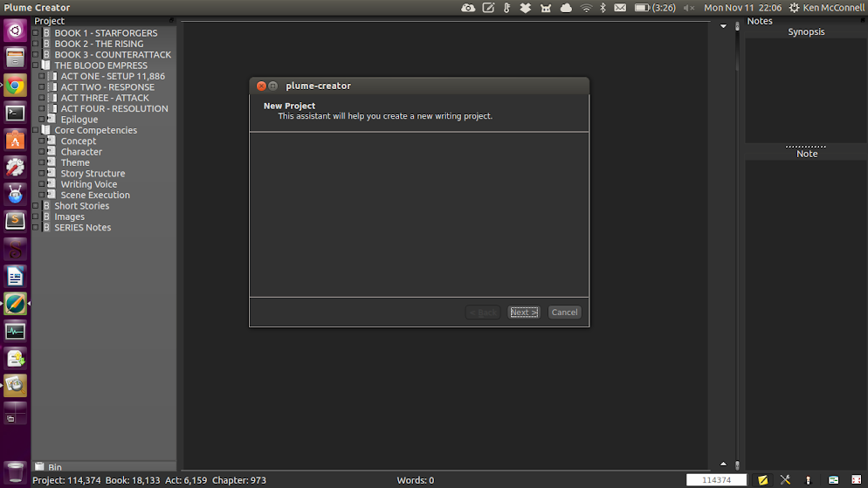Click the red arrows fullscreen icon
Screen dimensions: 868x488
coord(857,480)
